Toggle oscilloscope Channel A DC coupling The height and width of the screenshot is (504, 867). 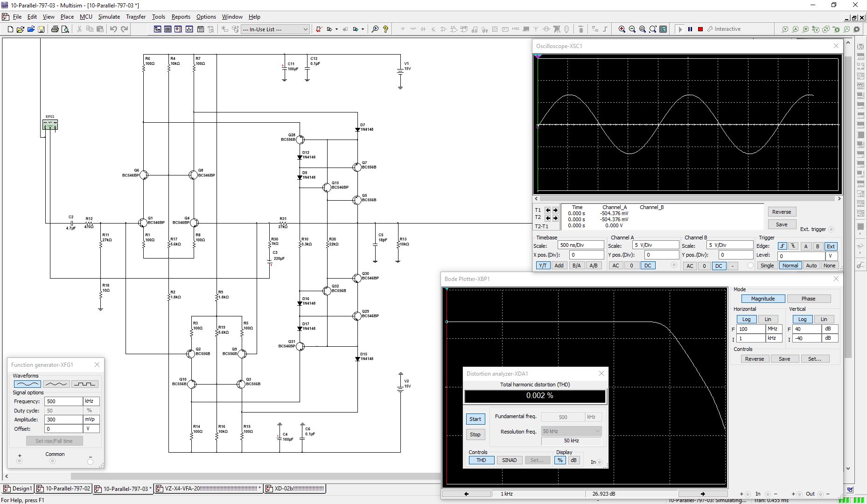648,266
